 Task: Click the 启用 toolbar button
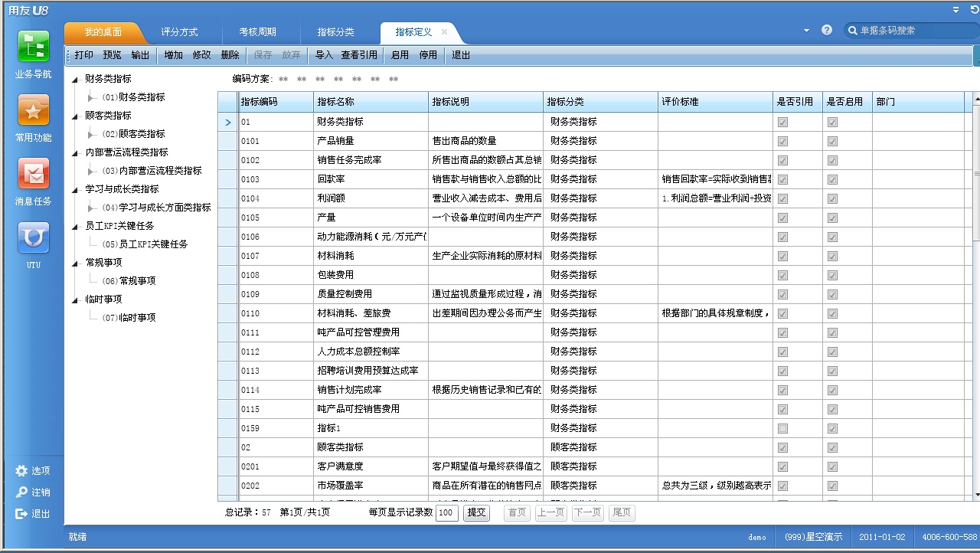tap(400, 55)
